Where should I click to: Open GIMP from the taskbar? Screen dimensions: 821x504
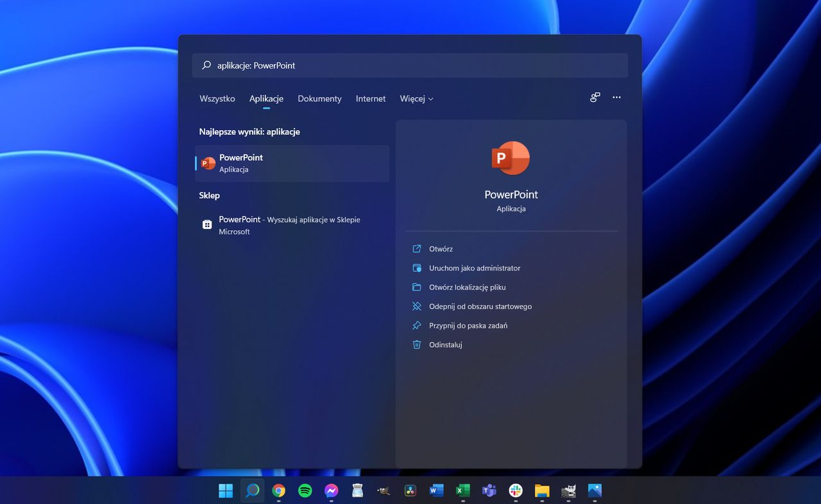[x=384, y=491]
